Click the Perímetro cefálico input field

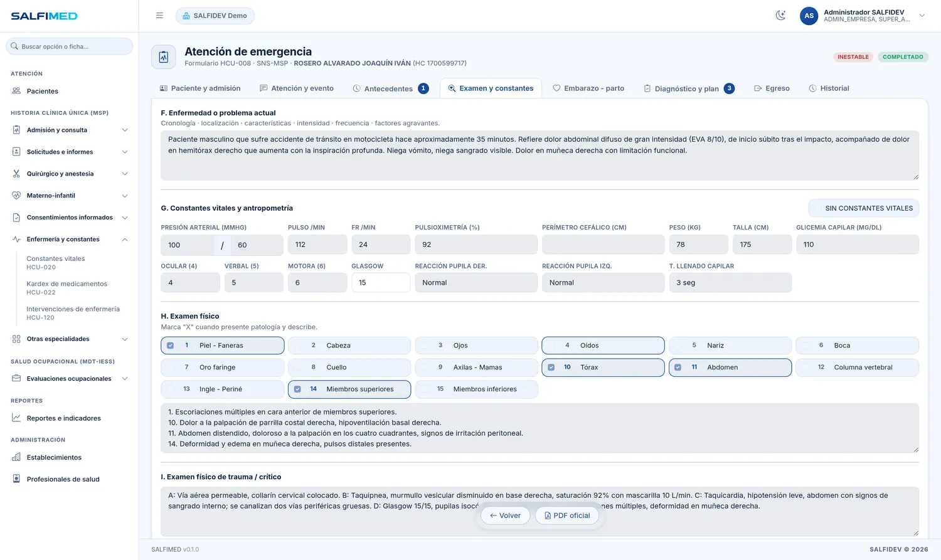tap(603, 245)
